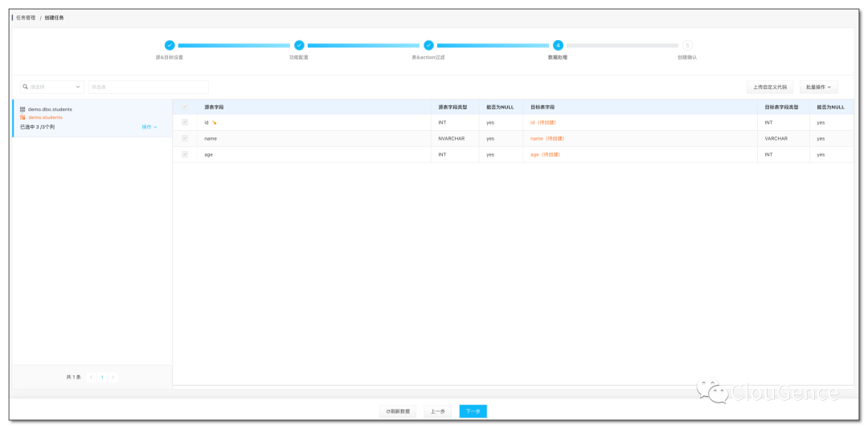Click step 3 checkmark circle 表&action过滤

tap(428, 46)
